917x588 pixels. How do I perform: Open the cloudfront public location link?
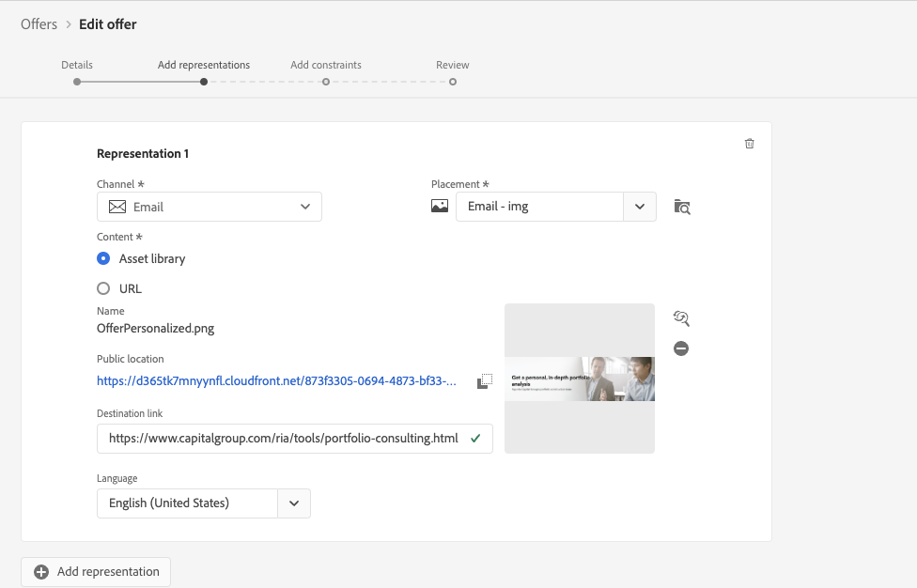pos(276,381)
